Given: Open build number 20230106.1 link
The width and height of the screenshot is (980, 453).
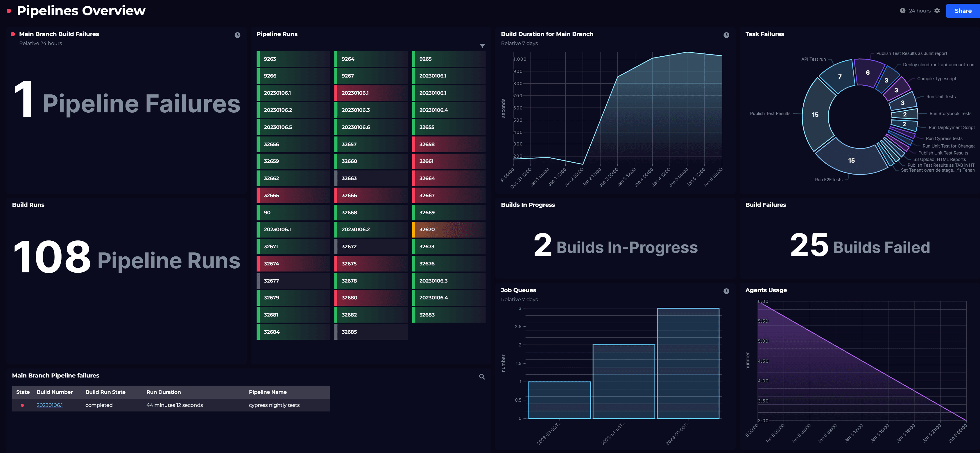Looking at the screenshot, I should (x=49, y=405).
